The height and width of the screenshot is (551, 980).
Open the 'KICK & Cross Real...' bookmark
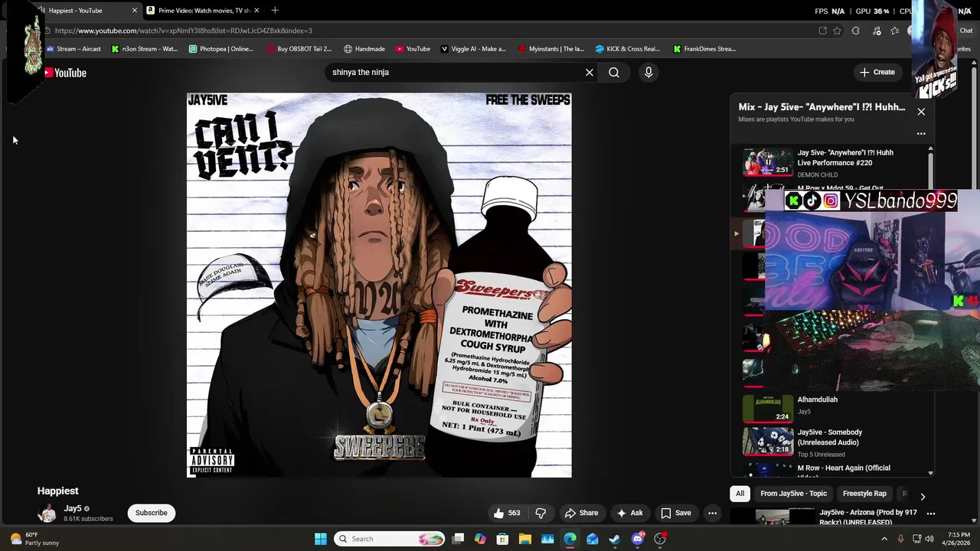(627, 49)
